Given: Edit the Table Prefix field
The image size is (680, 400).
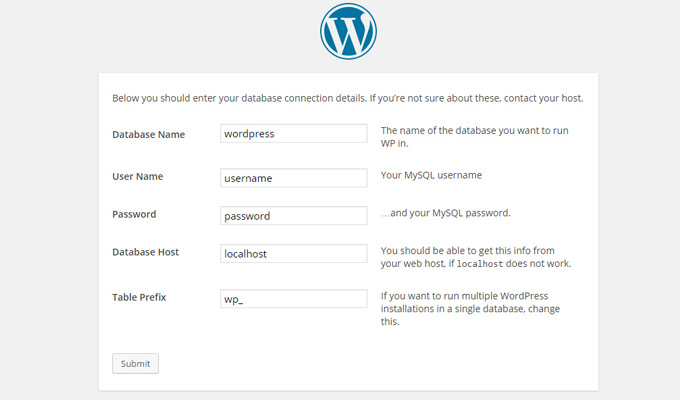Looking at the screenshot, I should click(294, 298).
